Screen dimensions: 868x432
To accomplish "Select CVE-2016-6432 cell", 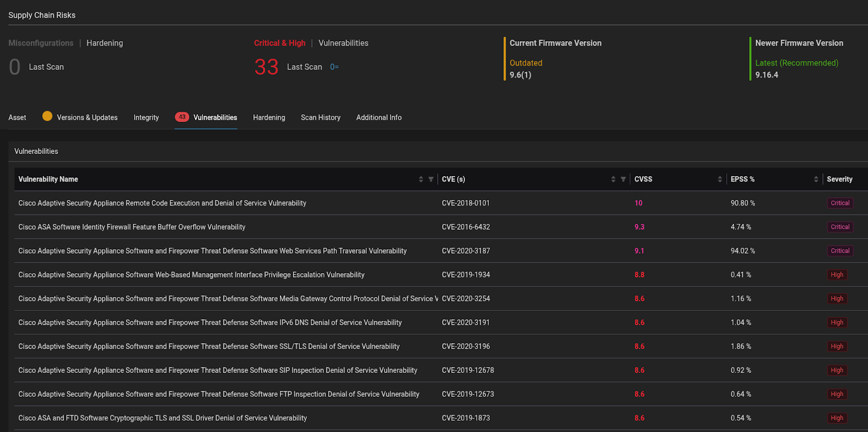I will pyautogui.click(x=465, y=227).
